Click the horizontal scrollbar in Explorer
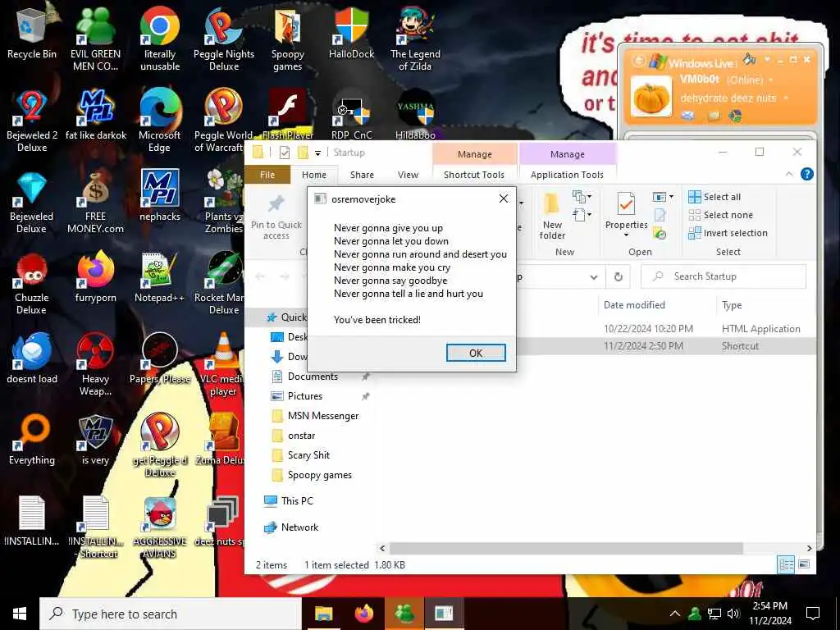The image size is (840, 630). (x=566, y=549)
